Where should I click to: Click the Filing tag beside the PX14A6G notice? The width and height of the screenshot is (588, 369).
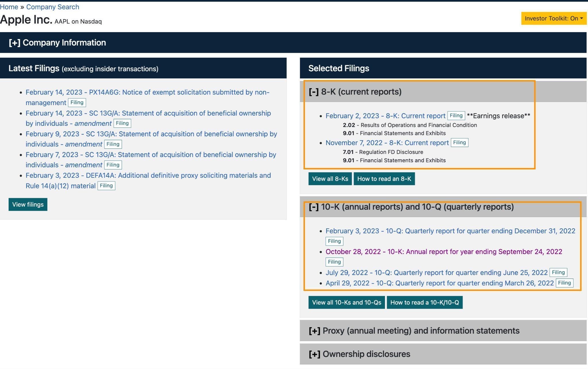point(77,103)
